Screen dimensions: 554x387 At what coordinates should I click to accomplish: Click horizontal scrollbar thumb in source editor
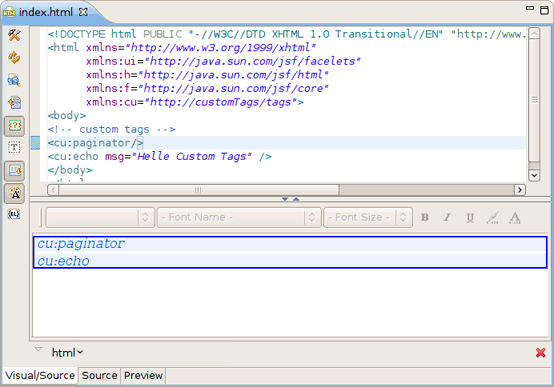tap(199, 190)
